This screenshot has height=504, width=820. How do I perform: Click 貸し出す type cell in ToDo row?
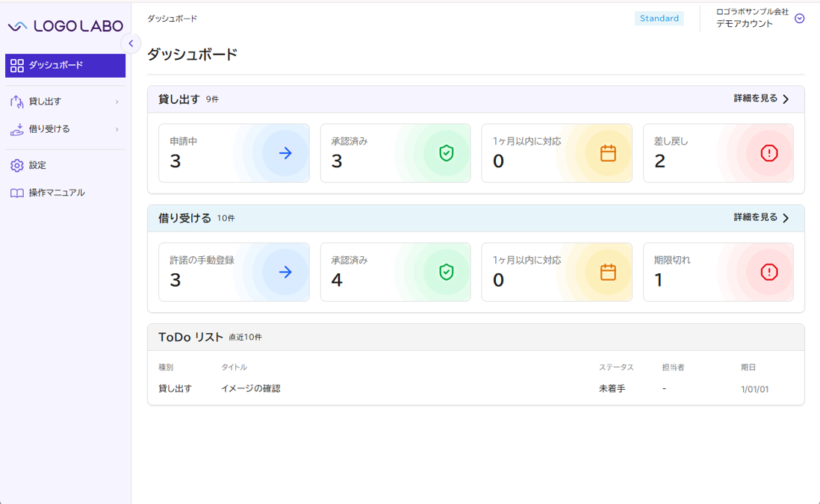pos(176,388)
